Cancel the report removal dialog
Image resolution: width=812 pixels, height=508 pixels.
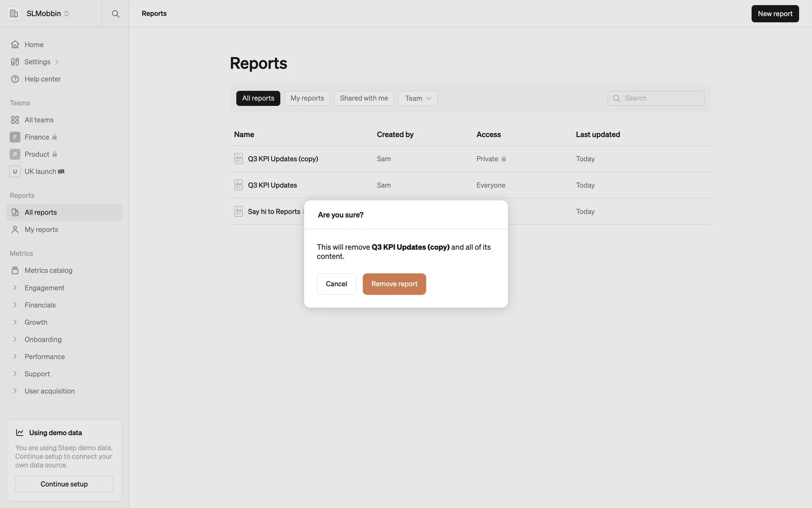point(336,284)
